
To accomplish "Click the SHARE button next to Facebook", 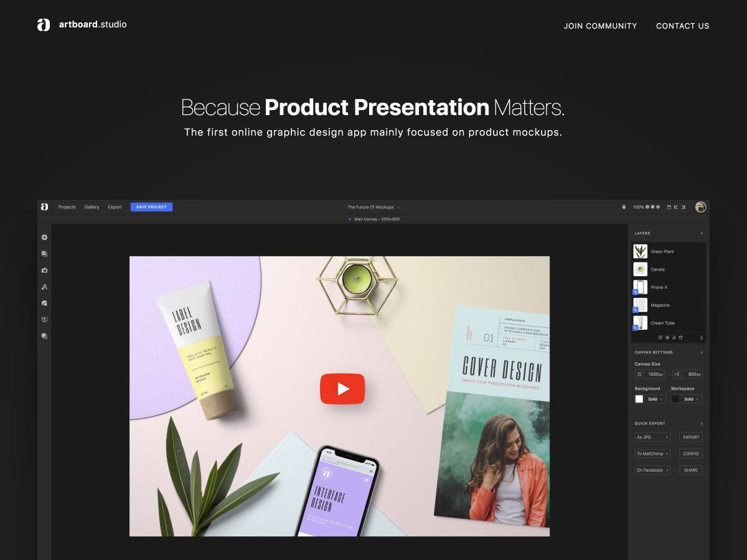I will [691, 470].
